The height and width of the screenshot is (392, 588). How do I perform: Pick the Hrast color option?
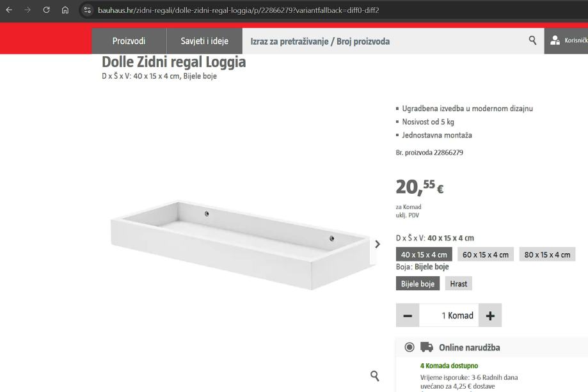point(458,284)
